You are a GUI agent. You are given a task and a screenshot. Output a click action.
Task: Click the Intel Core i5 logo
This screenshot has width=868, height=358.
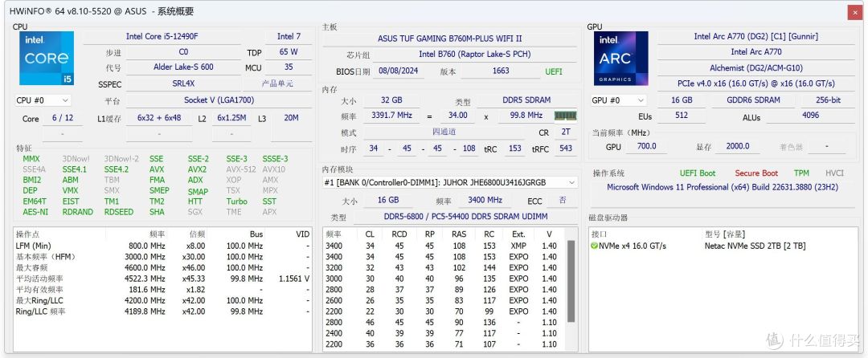(x=47, y=58)
